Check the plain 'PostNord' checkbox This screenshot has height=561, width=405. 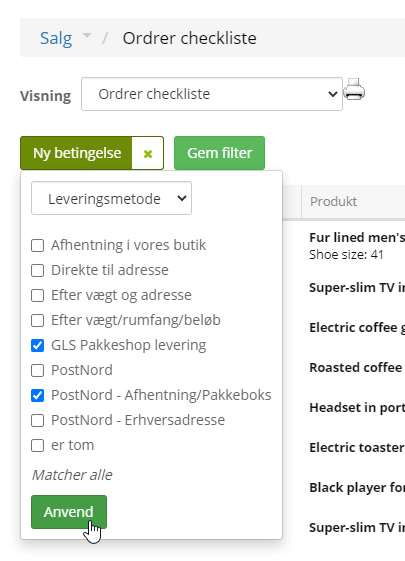click(x=38, y=371)
